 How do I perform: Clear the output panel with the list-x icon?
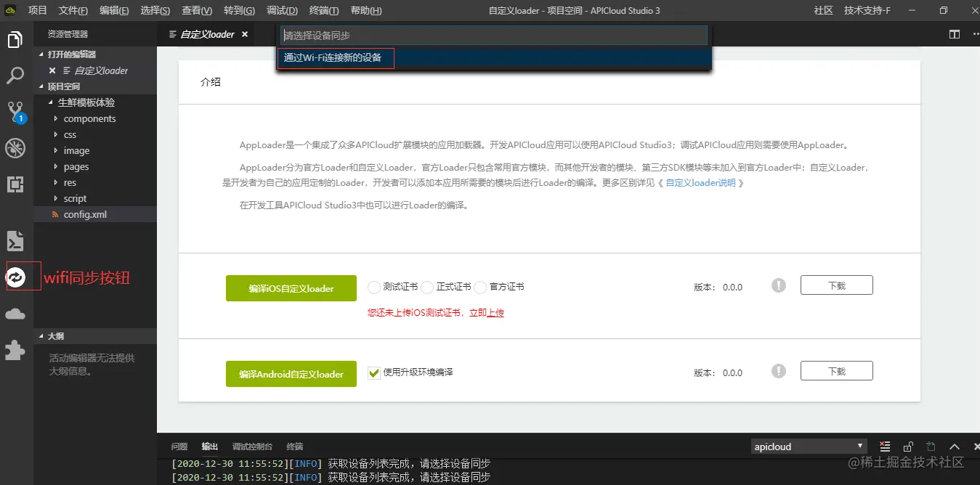885,447
